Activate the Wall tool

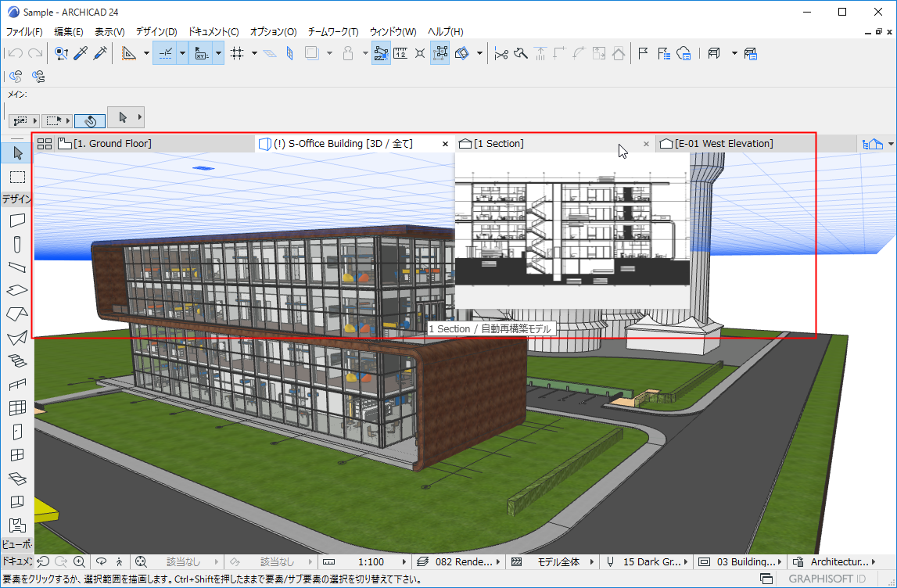coord(17,220)
